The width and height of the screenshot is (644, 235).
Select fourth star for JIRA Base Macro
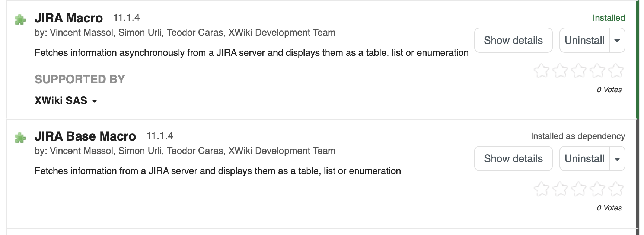pyautogui.click(x=597, y=189)
